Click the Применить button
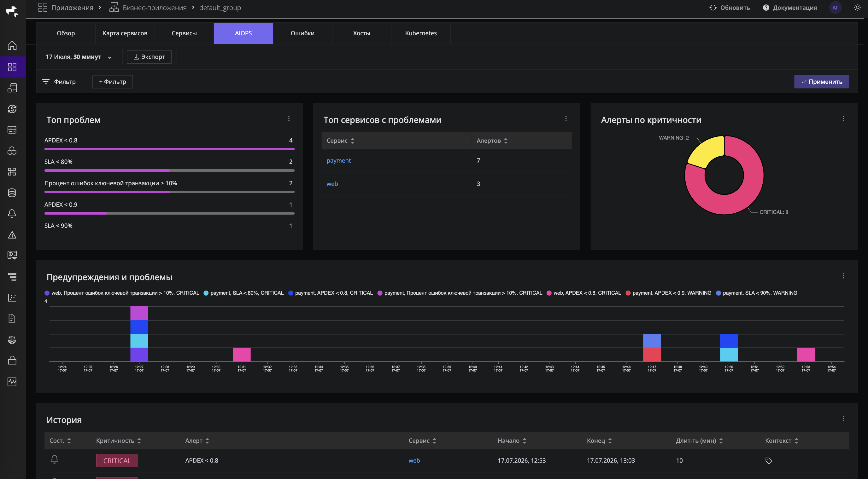Screen dimensions: 868x479 [822, 82]
